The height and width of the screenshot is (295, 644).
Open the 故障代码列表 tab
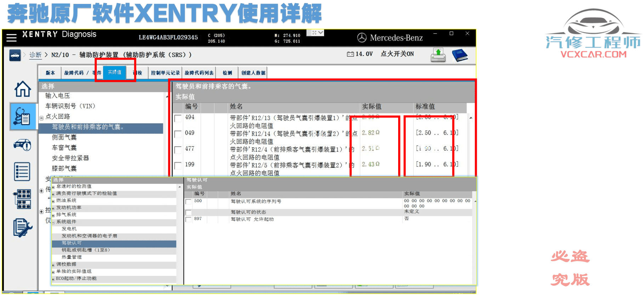tap(199, 73)
